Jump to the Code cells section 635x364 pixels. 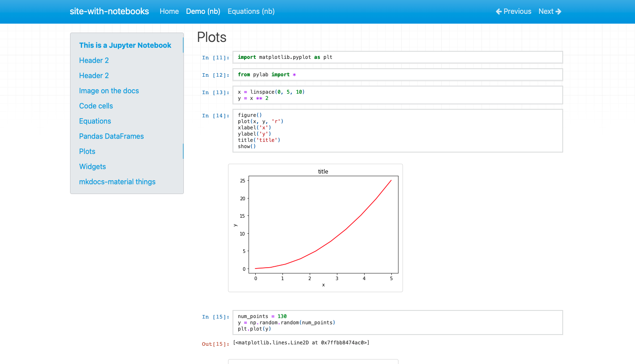[96, 106]
